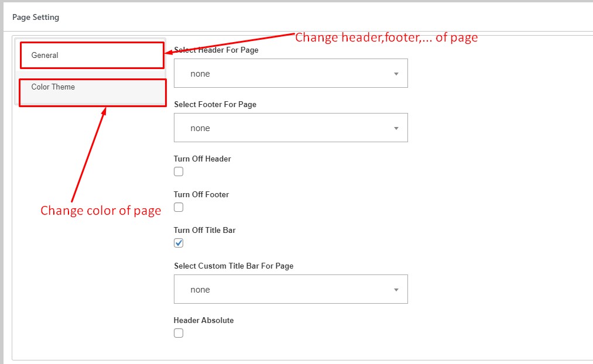The width and height of the screenshot is (593, 364).
Task: Uncheck the Turn Off Title Bar checkbox
Action: pyautogui.click(x=179, y=243)
